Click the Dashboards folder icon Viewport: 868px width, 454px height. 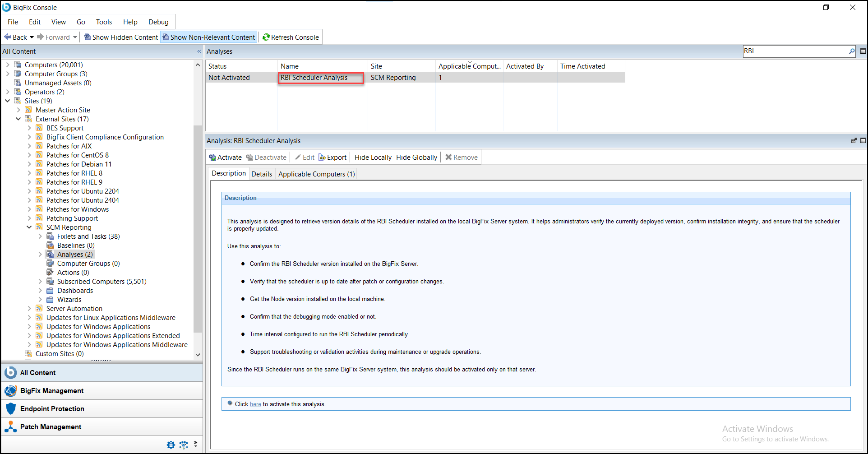click(50, 291)
